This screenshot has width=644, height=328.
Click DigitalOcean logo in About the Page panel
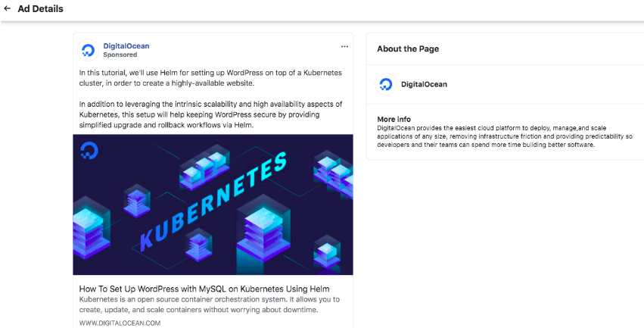[x=385, y=84]
